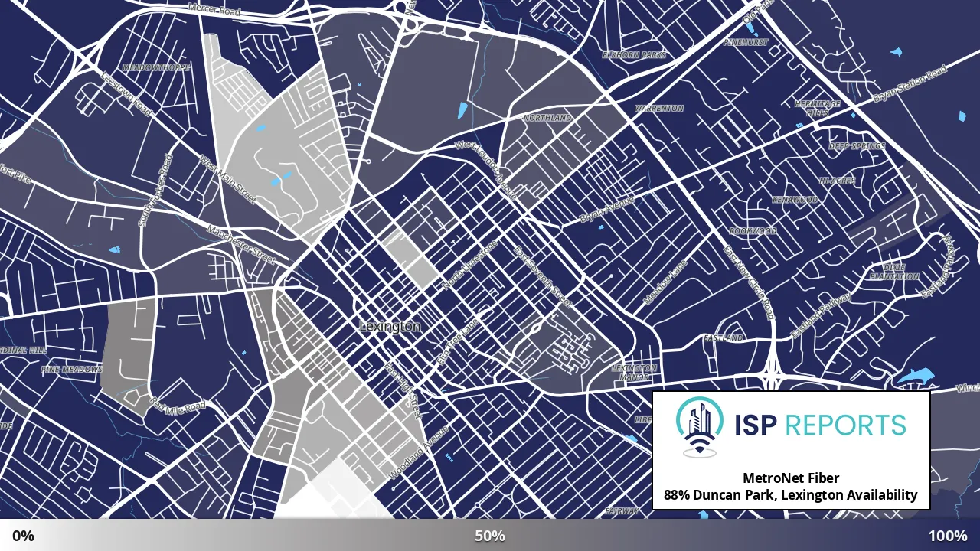The width and height of the screenshot is (980, 551).
Task: Click the East High Street label
Action: [x=403, y=390]
